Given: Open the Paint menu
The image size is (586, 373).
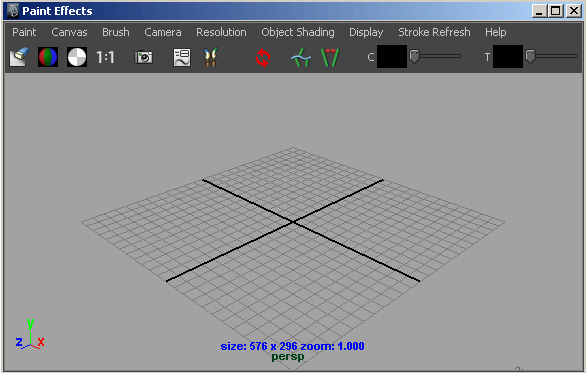Looking at the screenshot, I should click(x=24, y=32).
